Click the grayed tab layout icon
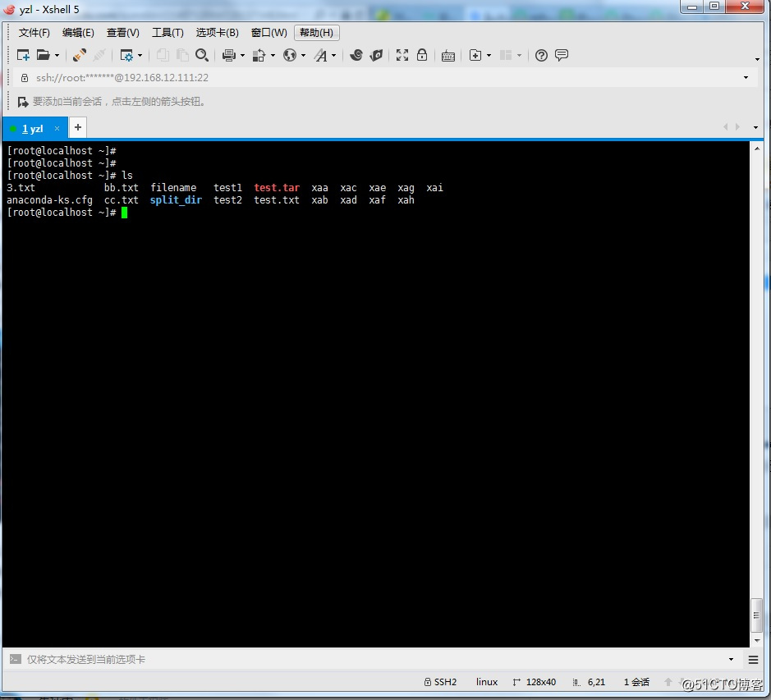 506,55
